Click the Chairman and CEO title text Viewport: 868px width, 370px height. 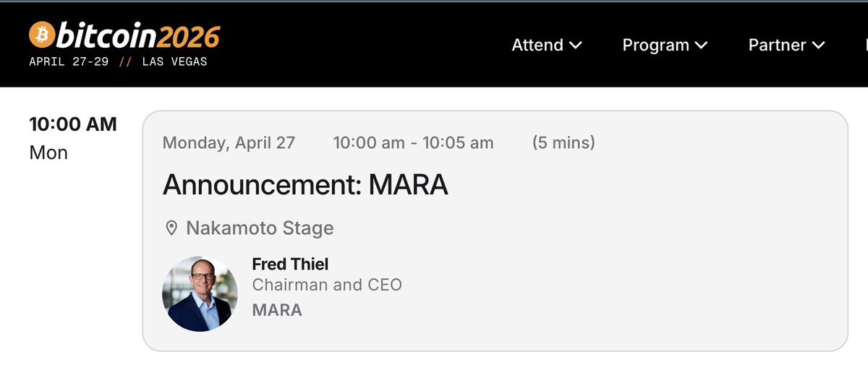click(327, 285)
